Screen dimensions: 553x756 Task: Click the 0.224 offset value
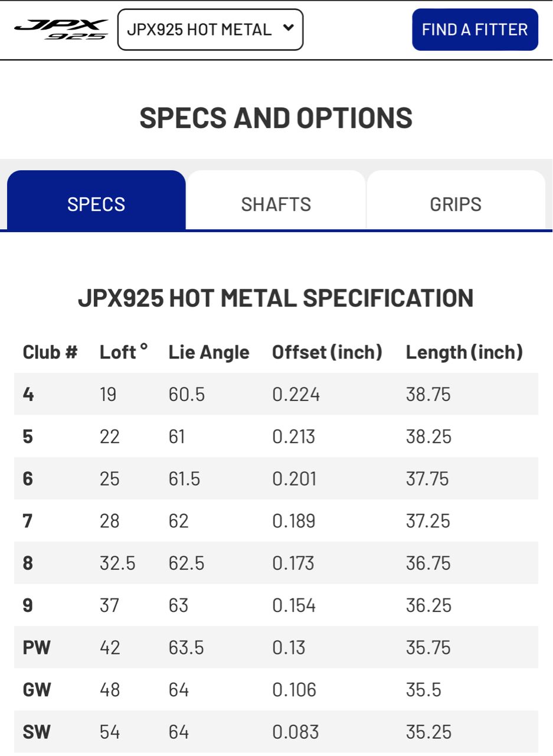point(296,394)
